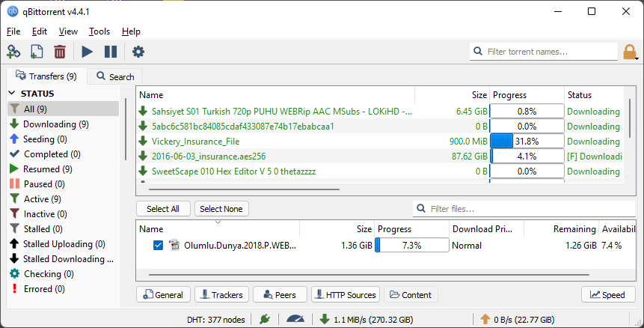Filter by Resumed (9) status
This screenshot has height=328, width=644.
click(64, 169)
